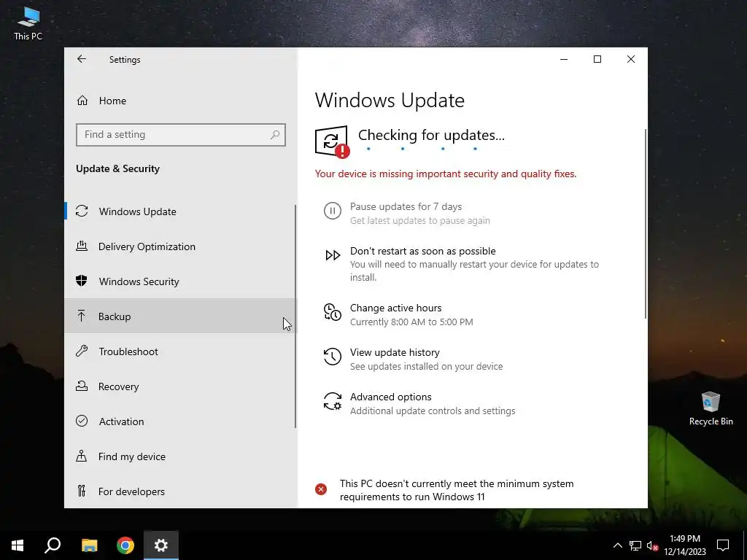Click the red X Windows 11 requirement icon

coord(321,489)
